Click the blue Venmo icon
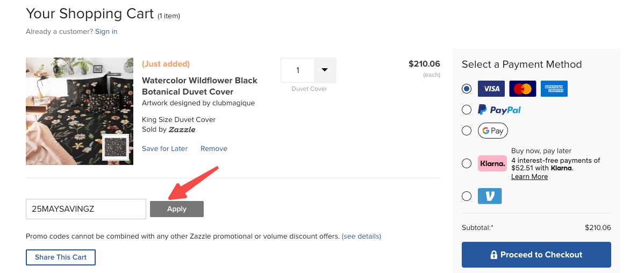Screen dimensions: 644x273 click(490, 196)
